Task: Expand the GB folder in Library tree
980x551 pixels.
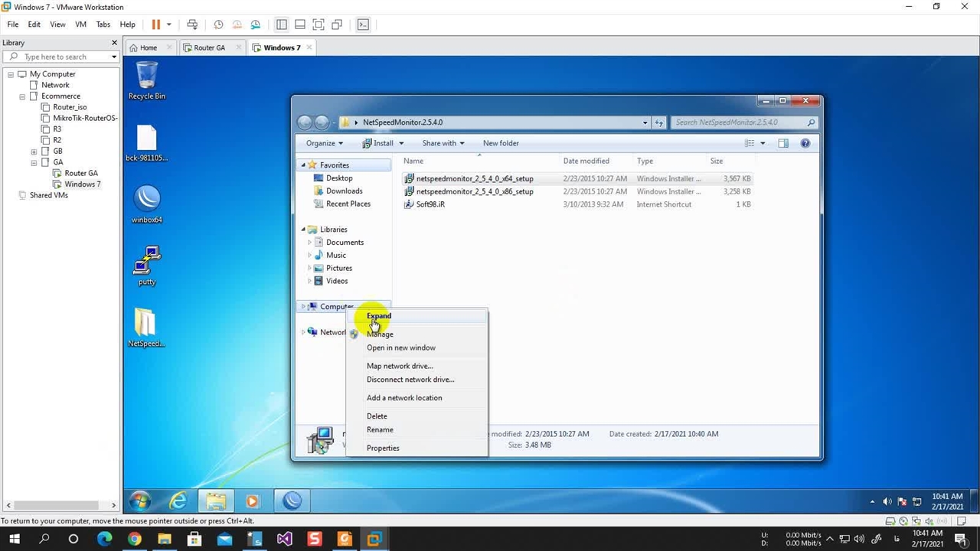Action: click(x=34, y=152)
